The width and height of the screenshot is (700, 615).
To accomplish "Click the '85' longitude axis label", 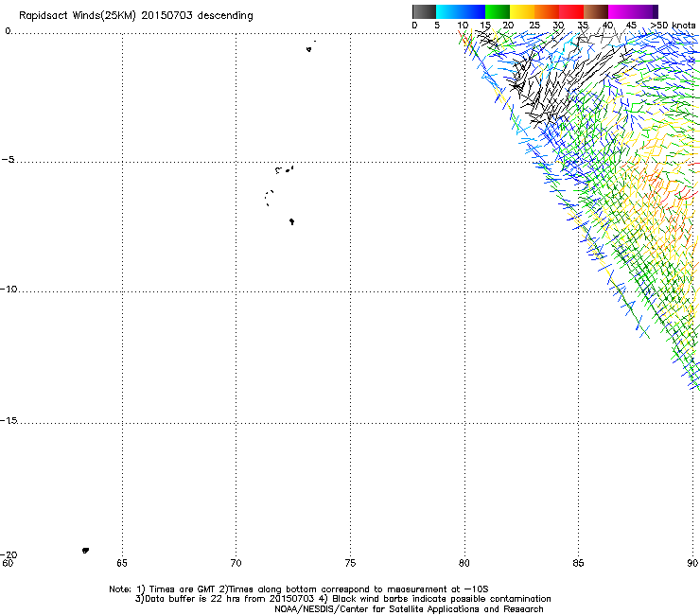I will (578, 563).
